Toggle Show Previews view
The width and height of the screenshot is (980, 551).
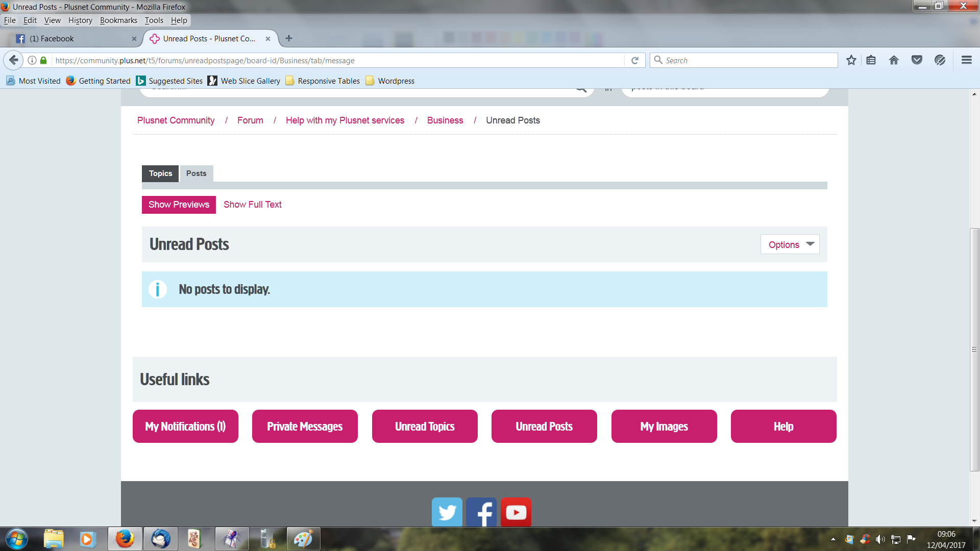pos(179,205)
